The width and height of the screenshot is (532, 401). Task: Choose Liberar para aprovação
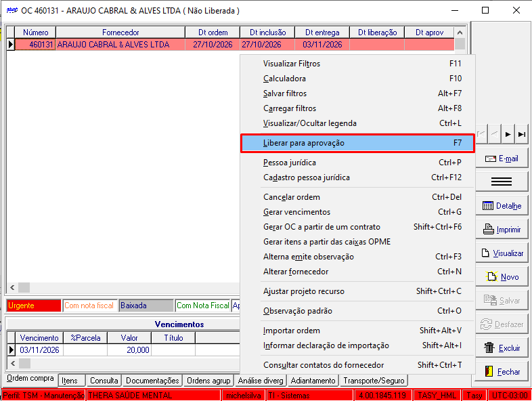[357, 143]
